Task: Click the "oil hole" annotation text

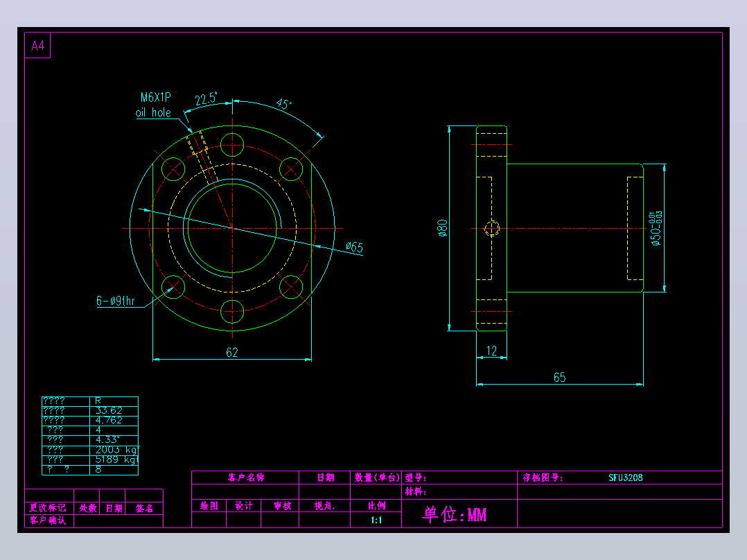Action: pyautogui.click(x=153, y=112)
